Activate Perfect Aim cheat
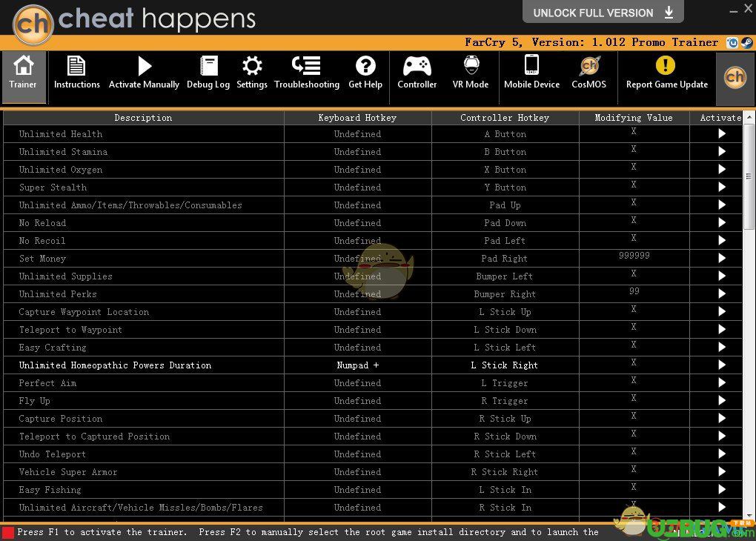 pyautogui.click(x=721, y=383)
